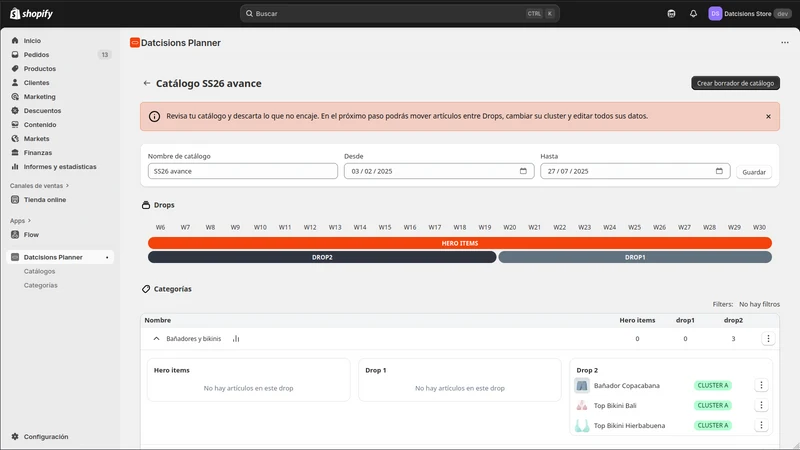Edit the Desde date field
The image size is (800, 450).
pos(439,171)
